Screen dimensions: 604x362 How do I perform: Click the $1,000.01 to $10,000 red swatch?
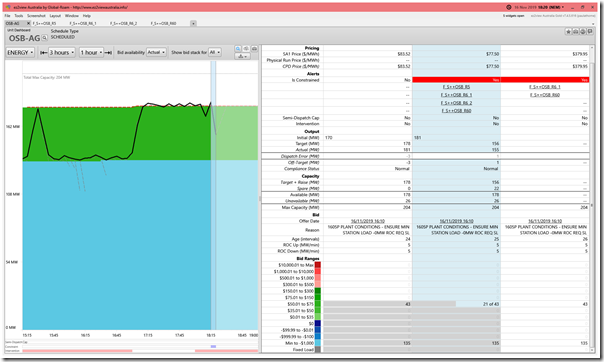pos(318,272)
